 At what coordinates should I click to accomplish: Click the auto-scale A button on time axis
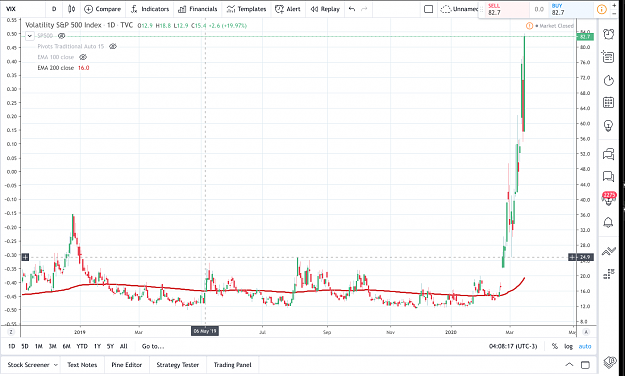point(586,332)
